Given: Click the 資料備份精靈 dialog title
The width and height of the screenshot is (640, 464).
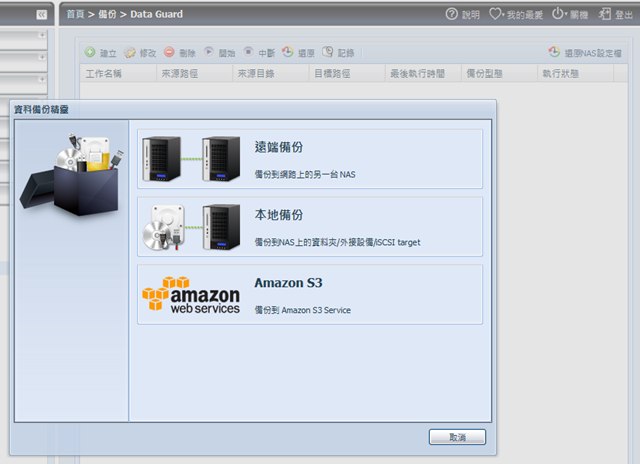Looking at the screenshot, I should [x=41, y=109].
